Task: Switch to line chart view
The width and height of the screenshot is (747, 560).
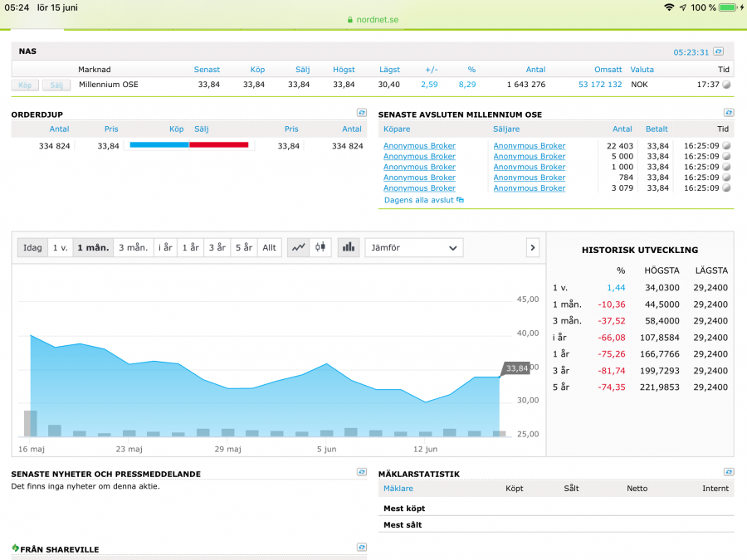Action: point(298,247)
